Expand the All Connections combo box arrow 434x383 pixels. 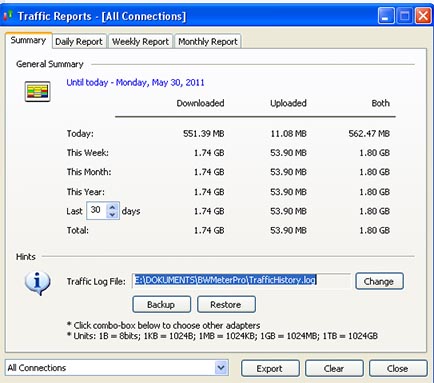pos(221,368)
